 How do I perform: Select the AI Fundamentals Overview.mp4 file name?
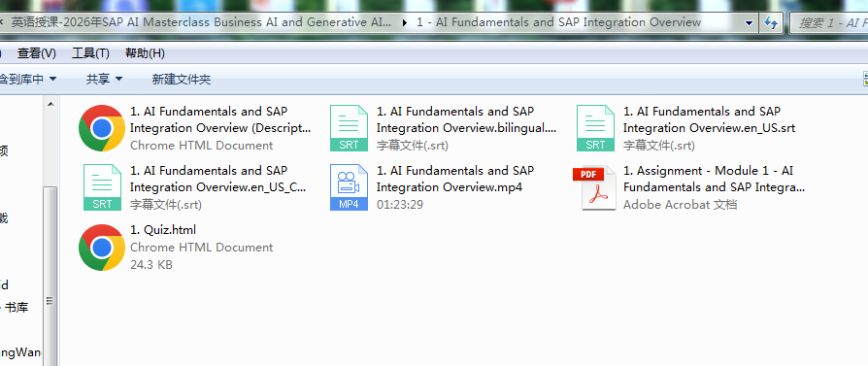(455, 179)
